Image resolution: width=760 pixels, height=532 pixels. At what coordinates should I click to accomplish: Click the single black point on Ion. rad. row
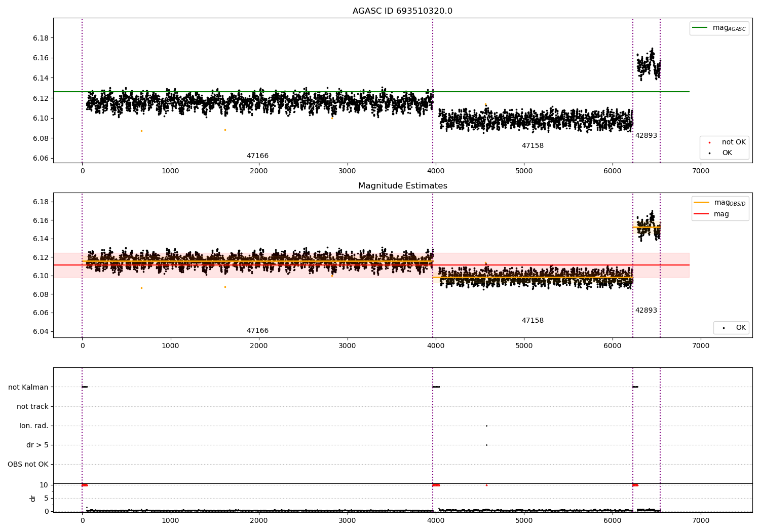(x=486, y=426)
